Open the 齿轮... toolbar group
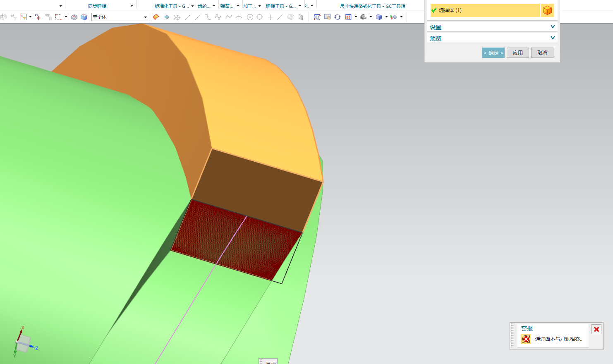 [204, 6]
